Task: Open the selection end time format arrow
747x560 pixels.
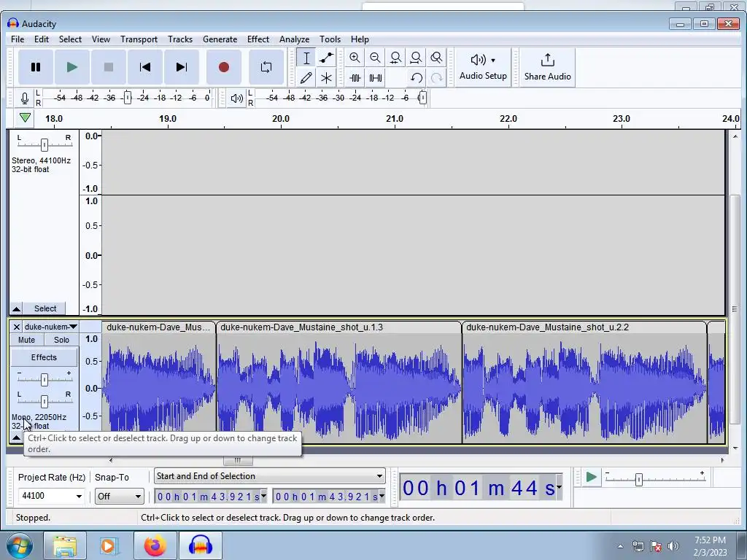Action: [x=382, y=496]
